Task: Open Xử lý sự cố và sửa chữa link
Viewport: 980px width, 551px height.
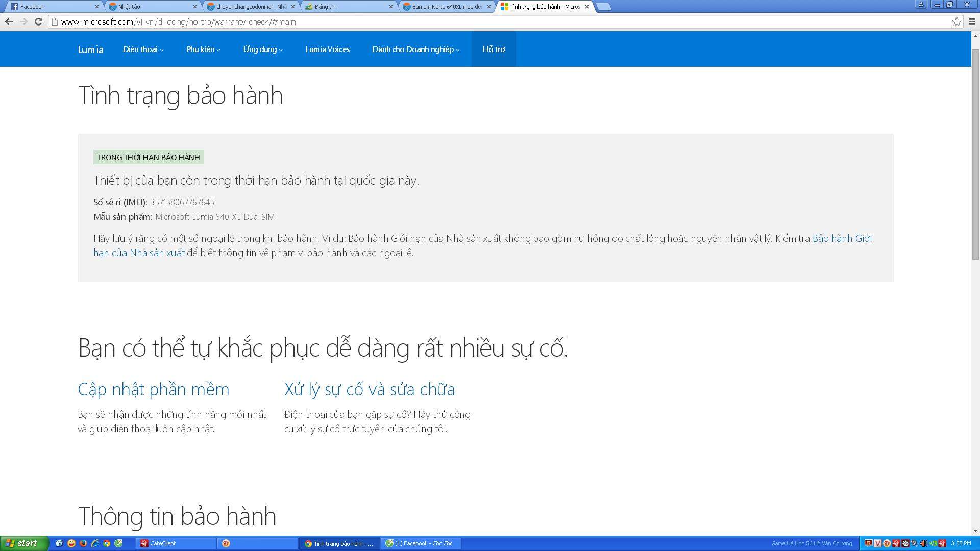Action: 369,389
